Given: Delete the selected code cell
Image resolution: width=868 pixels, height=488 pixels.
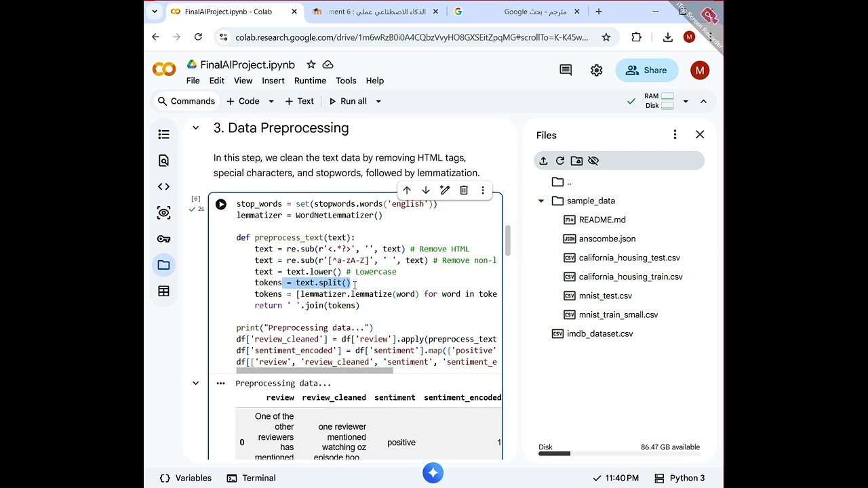Looking at the screenshot, I should (464, 190).
